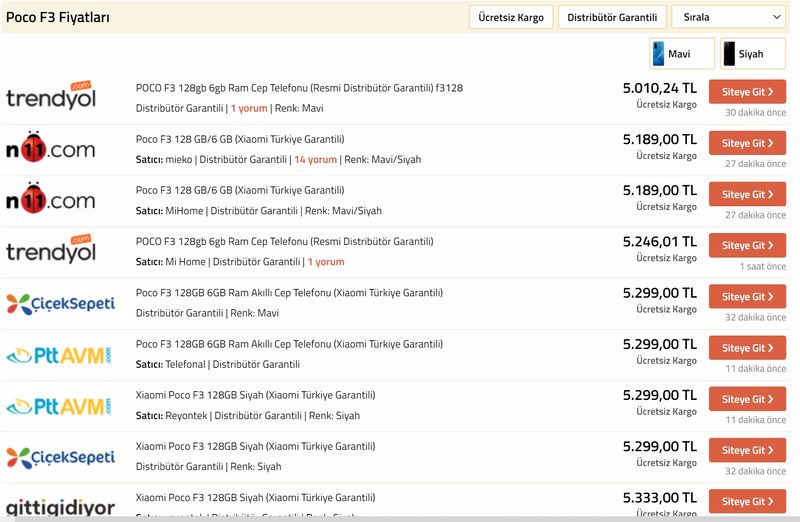The height and width of the screenshot is (522, 800).
Task: Click the ÇiçekSepeti logo for the Siyah listing
Action: point(60,457)
